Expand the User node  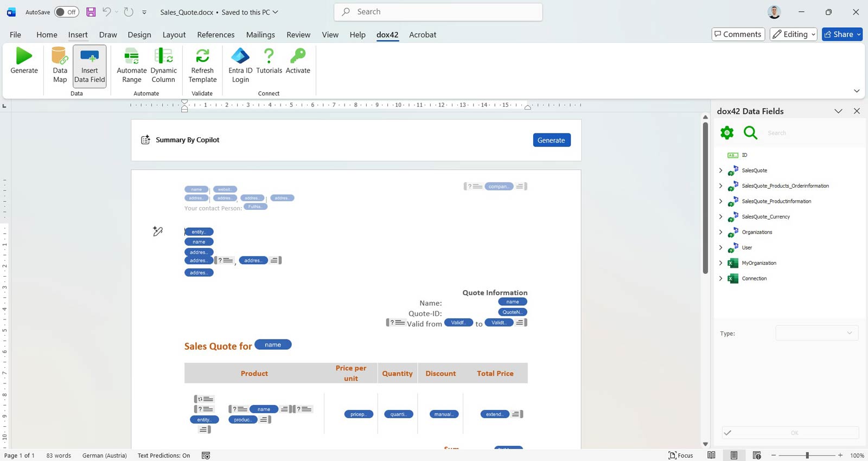720,247
